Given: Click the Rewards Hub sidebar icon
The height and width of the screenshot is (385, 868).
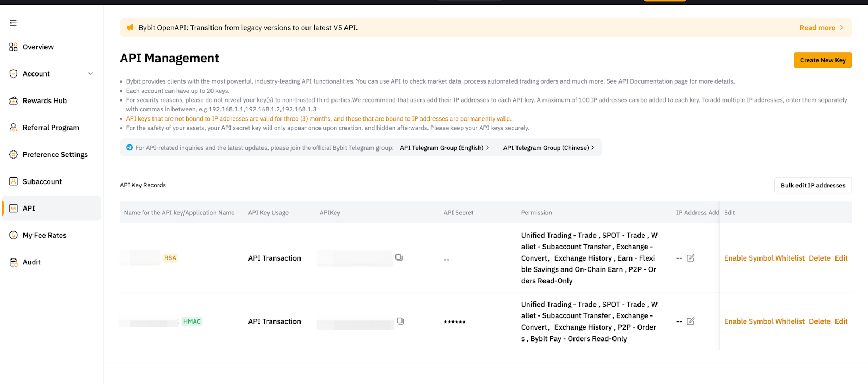Looking at the screenshot, I should point(14,100).
